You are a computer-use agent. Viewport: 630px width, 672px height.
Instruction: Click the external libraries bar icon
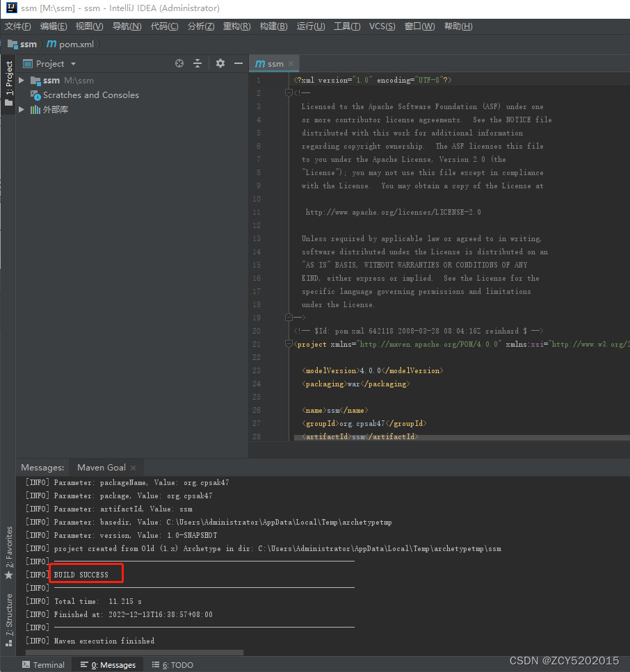click(x=35, y=110)
